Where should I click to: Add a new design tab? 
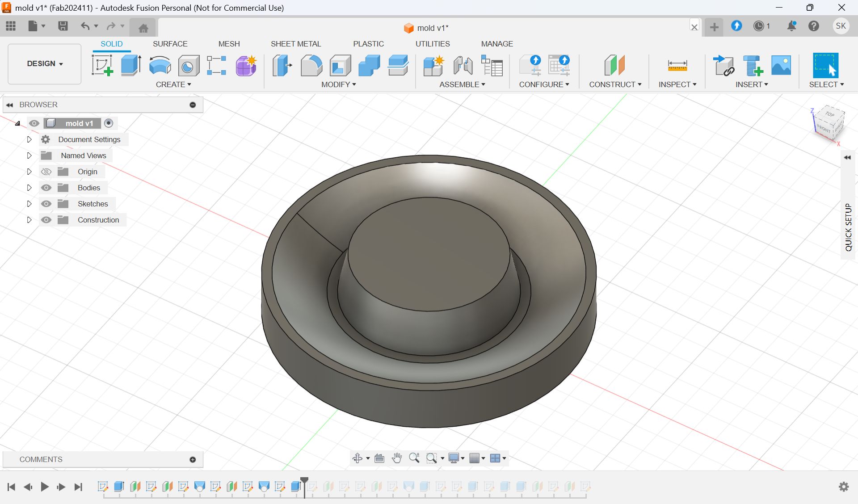pos(714,27)
